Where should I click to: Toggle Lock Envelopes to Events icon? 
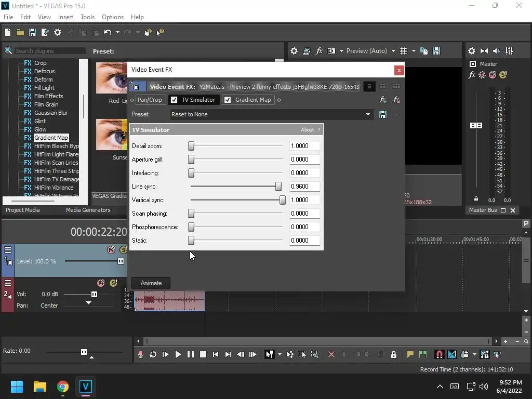pos(485,354)
